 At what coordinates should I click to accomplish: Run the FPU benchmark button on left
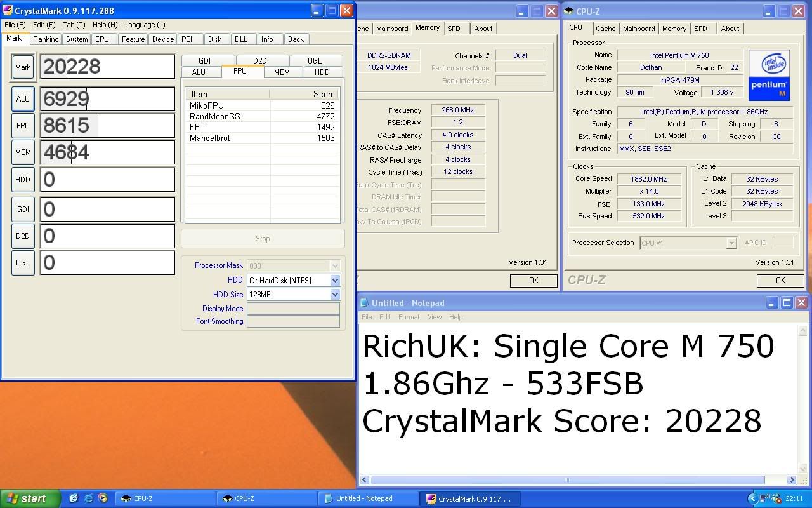pyautogui.click(x=23, y=126)
